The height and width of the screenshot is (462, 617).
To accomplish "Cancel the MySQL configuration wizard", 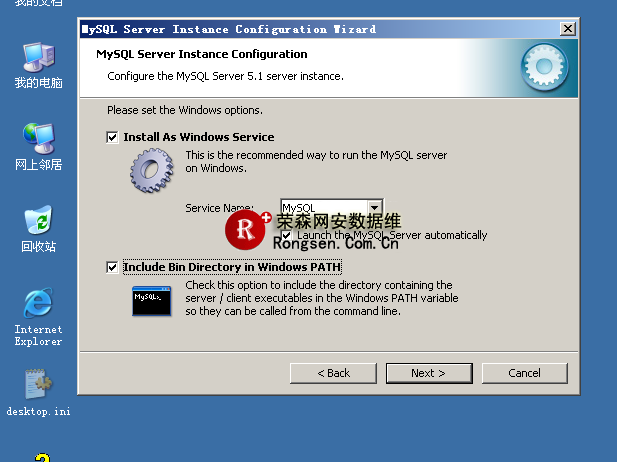I will pyautogui.click(x=524, y=373).
